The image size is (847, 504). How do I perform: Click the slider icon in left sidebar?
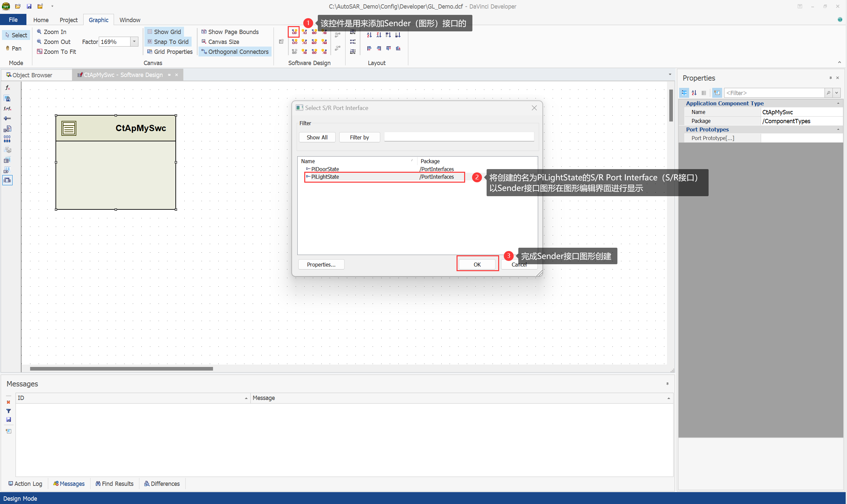8,119
